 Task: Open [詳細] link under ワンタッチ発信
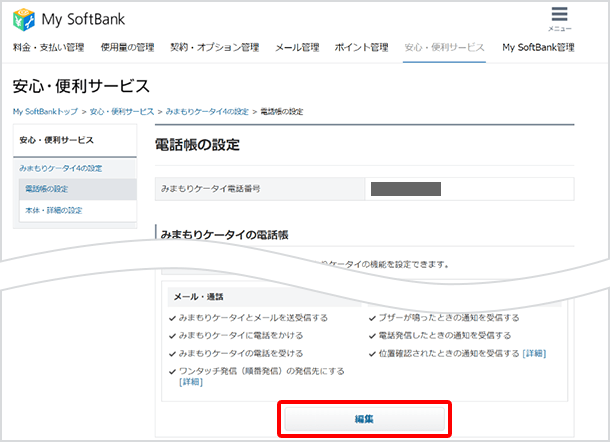coord(191,382)
